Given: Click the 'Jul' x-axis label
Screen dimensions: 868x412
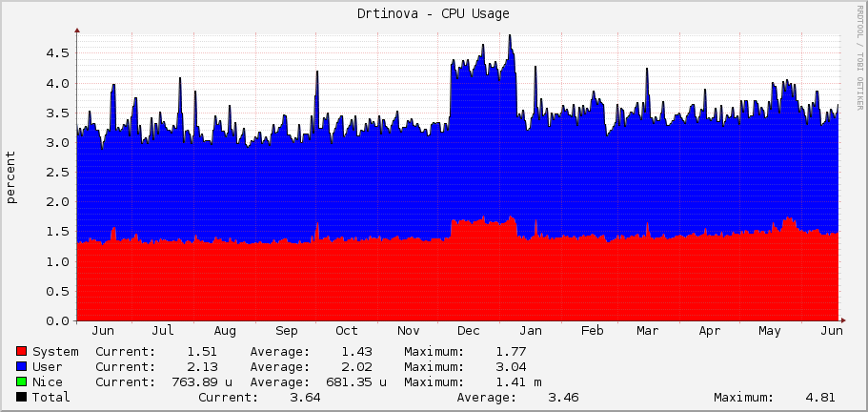Looking at the screenshot, I should coord(163,331).
